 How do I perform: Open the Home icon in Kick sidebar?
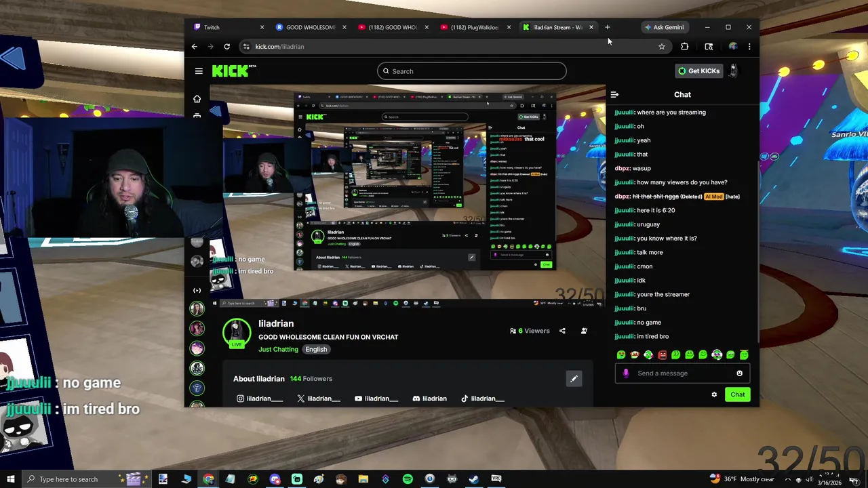pyautogui.click(x=197, y=99)
